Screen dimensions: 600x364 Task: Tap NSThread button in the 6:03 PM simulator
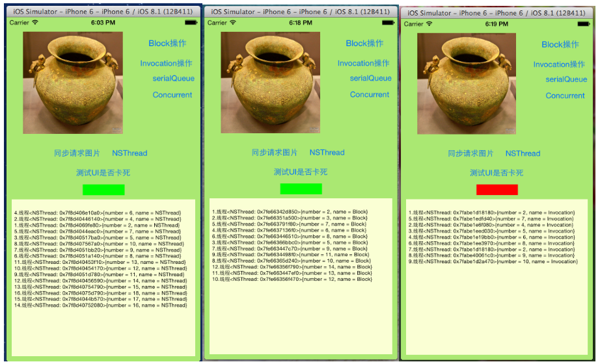click(x=130, y=153)
